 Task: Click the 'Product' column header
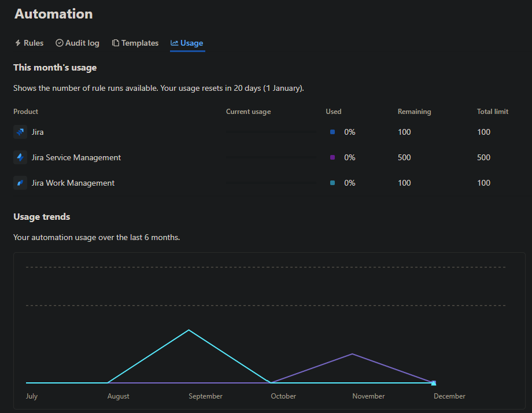pos(26,112)
